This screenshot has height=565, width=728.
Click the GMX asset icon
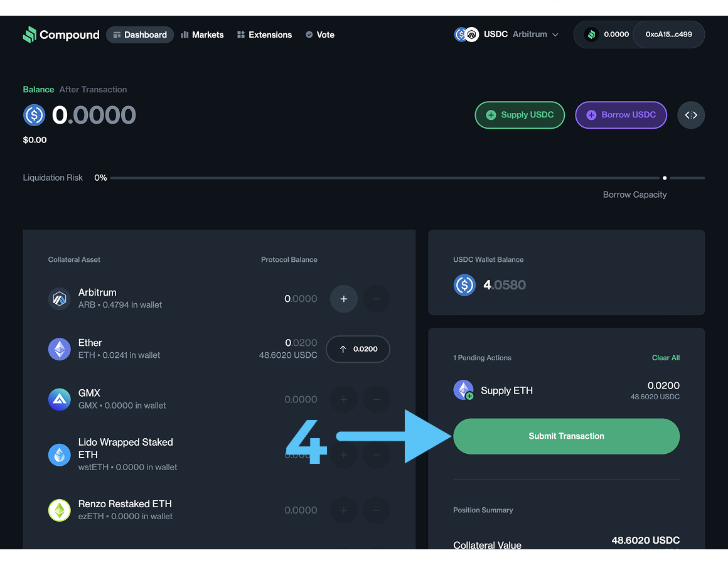click(60, 399)
